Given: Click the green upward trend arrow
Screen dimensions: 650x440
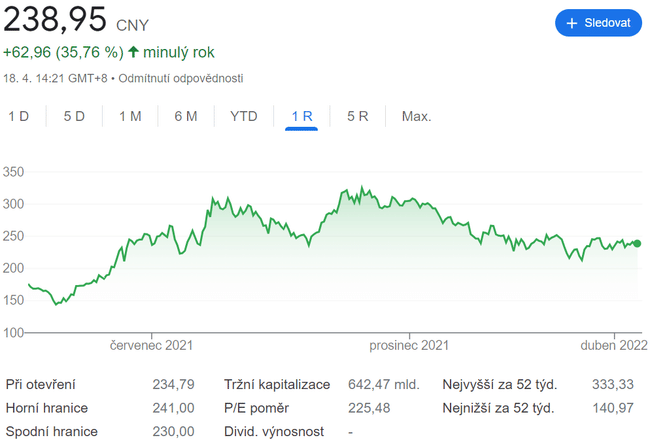Looking at the screenshot, I should [x=134, y=52].
